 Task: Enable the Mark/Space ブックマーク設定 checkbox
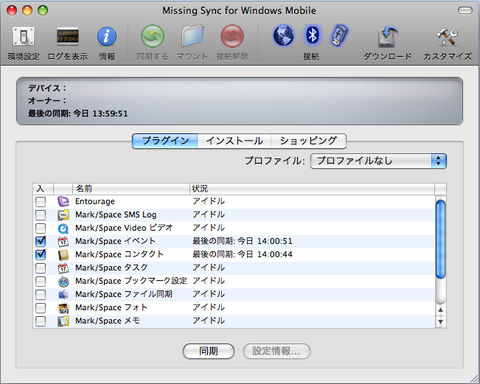point(41,281)
